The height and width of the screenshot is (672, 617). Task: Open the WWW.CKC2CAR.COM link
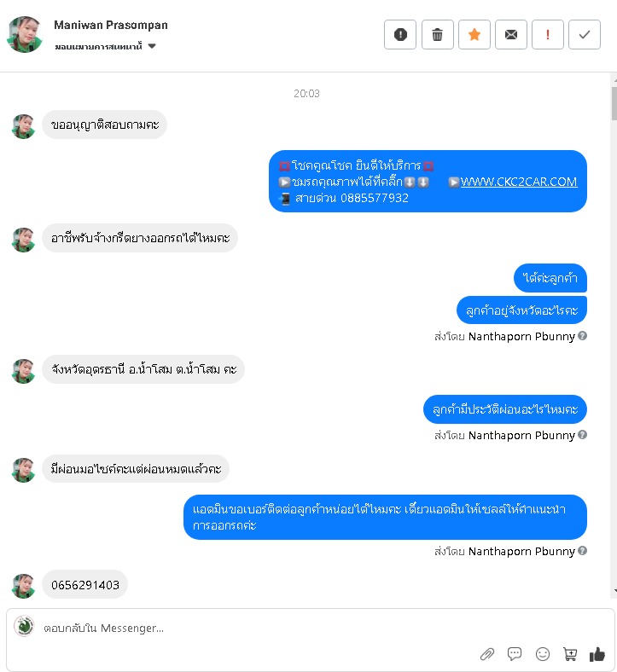click(x=519, y=182)
